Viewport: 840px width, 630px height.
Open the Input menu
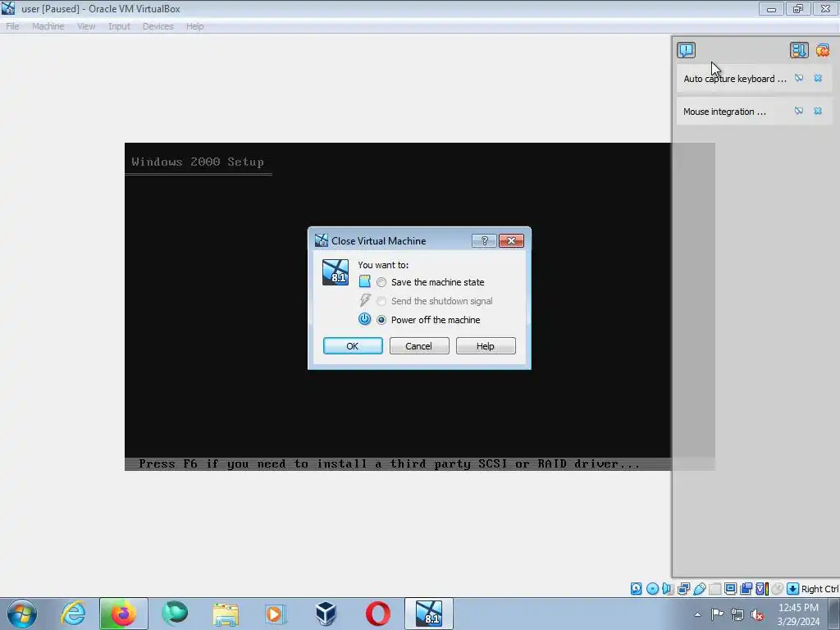point(119,26)
